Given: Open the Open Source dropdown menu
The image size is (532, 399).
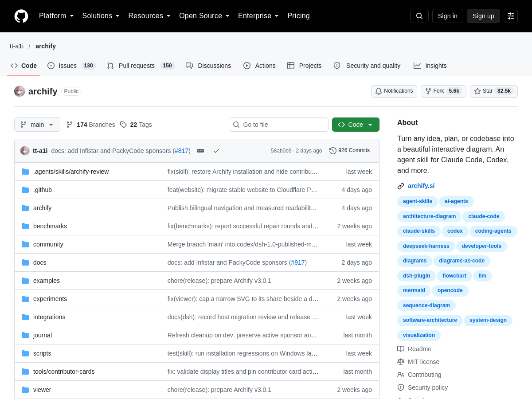Looking at the screenshot, I should coord(204,16).
